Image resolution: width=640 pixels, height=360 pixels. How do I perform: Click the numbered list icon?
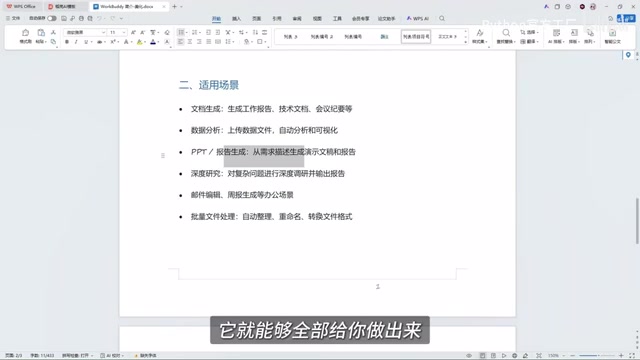coord(194,32)
